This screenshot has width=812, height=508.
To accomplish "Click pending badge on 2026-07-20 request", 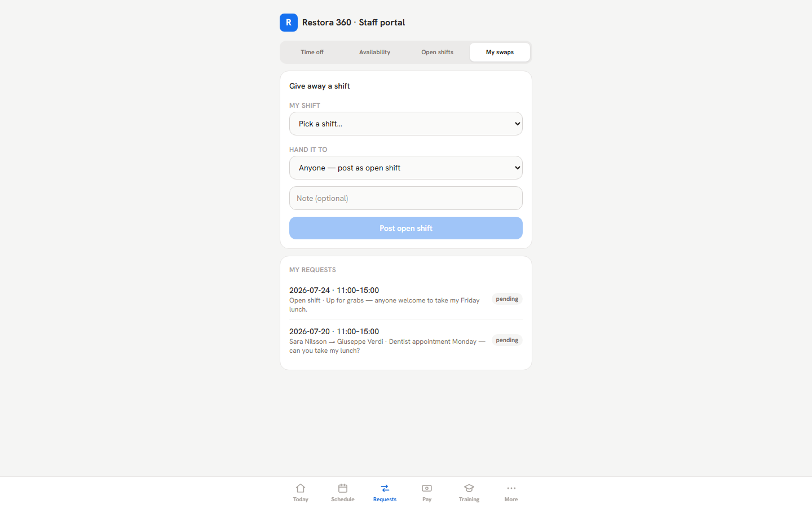I will 507,340.
